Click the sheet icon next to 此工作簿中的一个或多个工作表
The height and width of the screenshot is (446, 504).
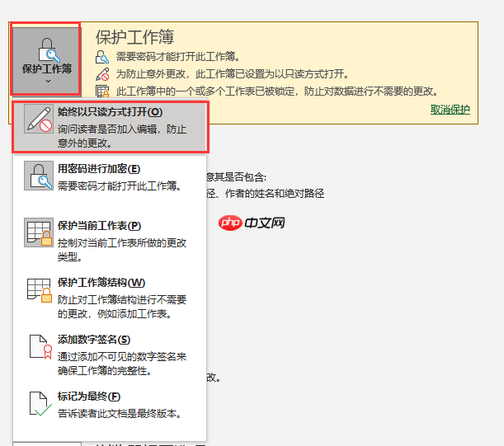(102, 92)
